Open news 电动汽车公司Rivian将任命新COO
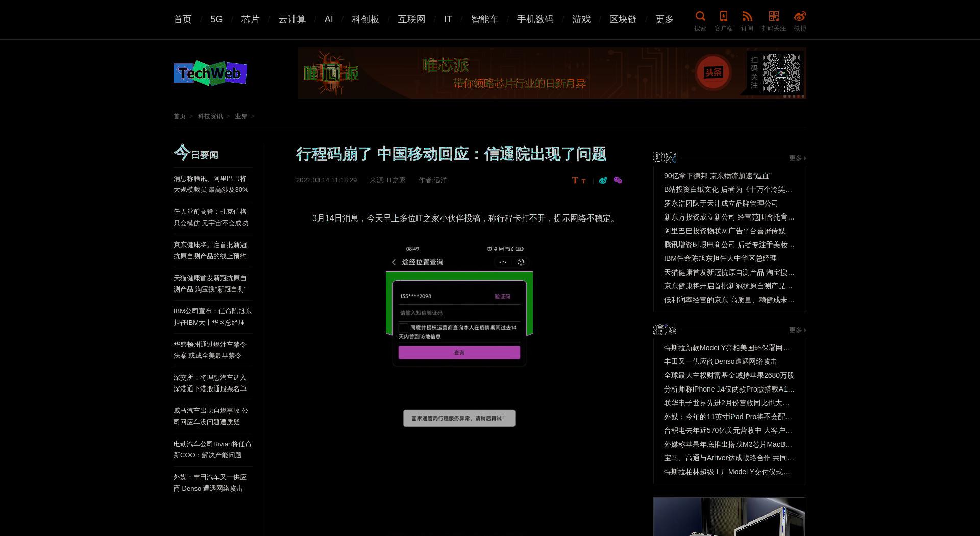 click(x=212, y=450)
